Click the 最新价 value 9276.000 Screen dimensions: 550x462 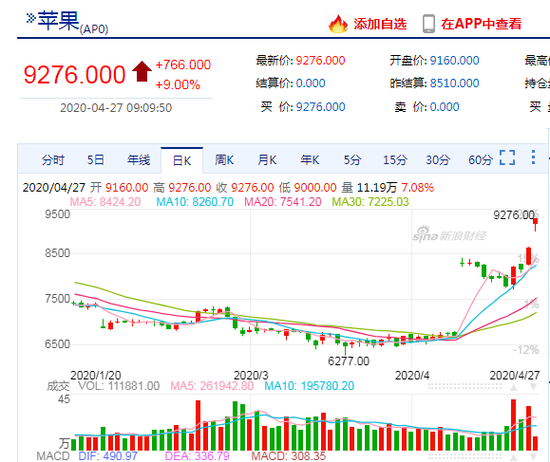pyautogui.click(x=321, y=61)
